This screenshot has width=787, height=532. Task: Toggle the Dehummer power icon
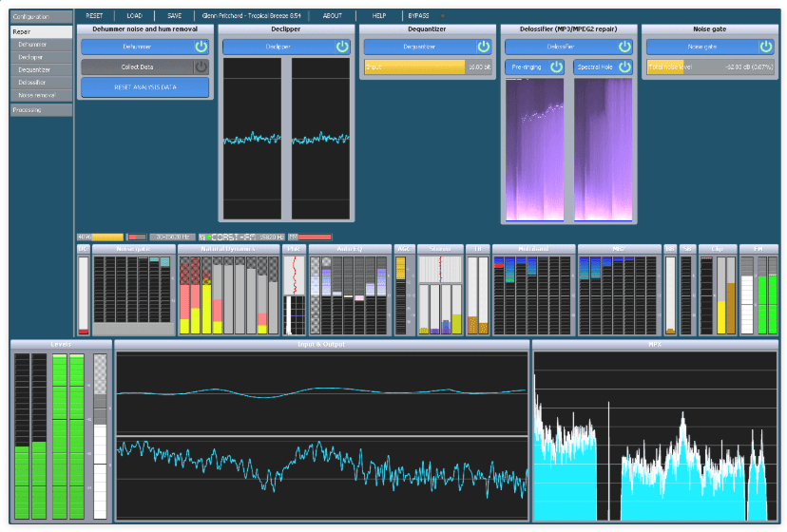coord(202,47)
